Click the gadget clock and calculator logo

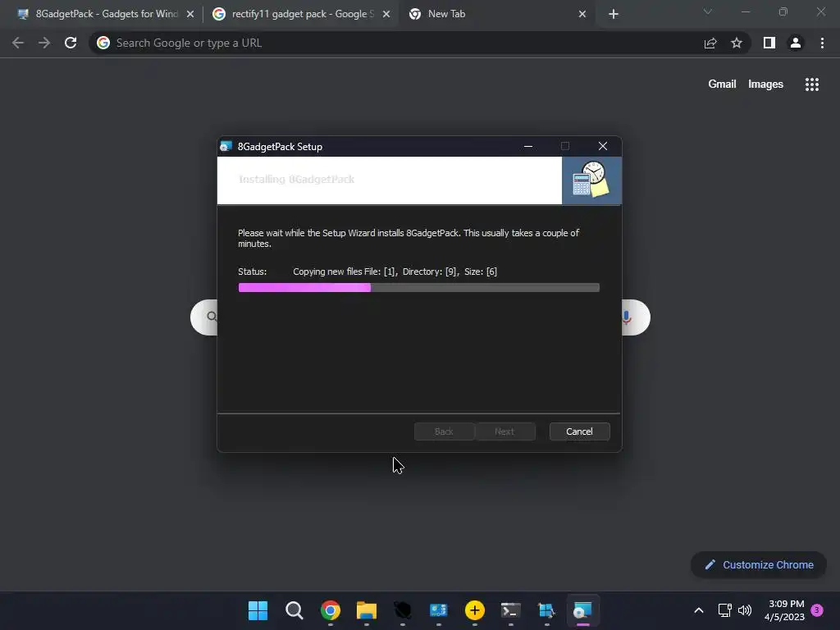(591, 180)
